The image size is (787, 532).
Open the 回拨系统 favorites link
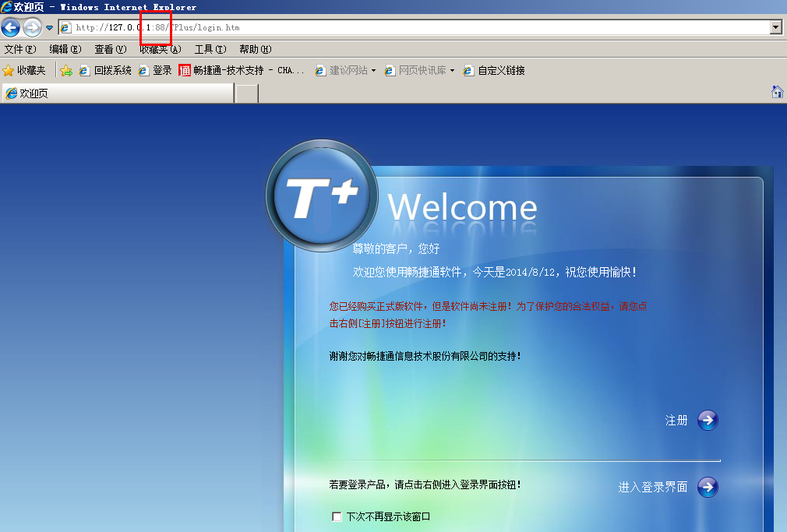(105, 70)
